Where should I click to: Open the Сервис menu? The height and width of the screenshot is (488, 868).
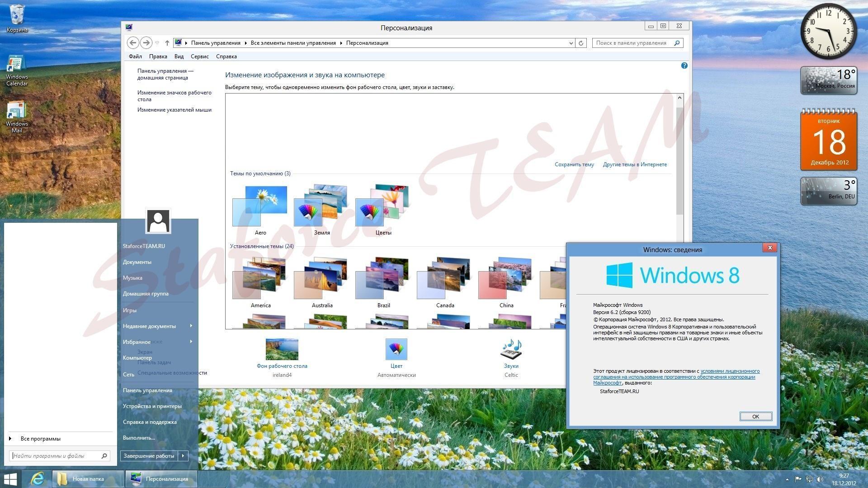[x=199, y=56]
